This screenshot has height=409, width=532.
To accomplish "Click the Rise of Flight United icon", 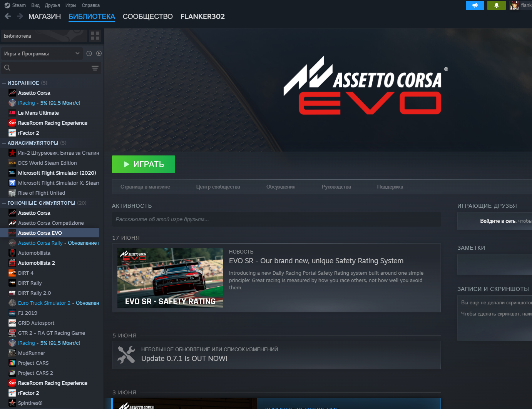I will tap(12, 193).
